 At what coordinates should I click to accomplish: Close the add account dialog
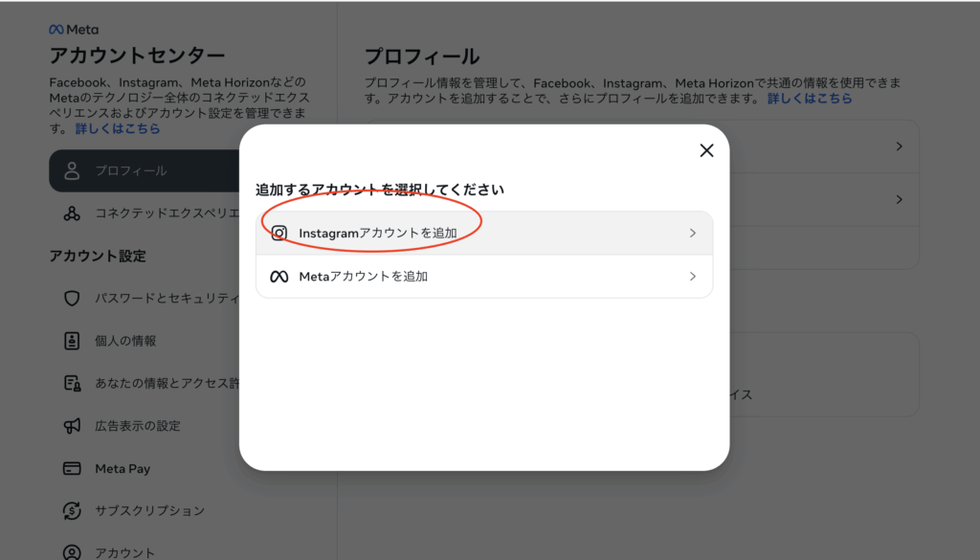[706, 150]
